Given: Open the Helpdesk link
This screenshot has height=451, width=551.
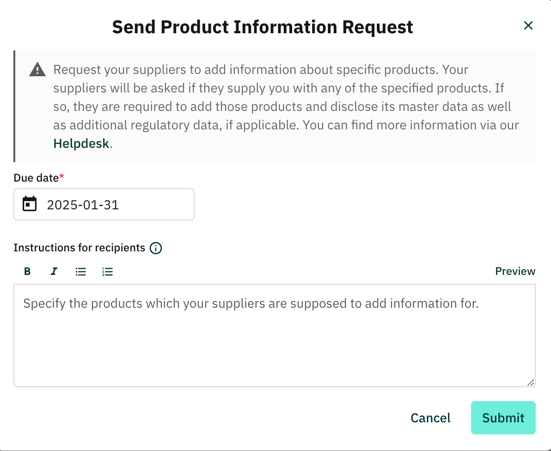Looking at the screenshot, I should (81, 143).
